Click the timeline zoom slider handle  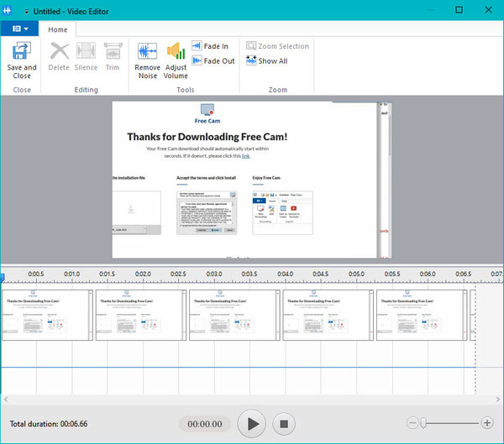(x=423, y=423)
